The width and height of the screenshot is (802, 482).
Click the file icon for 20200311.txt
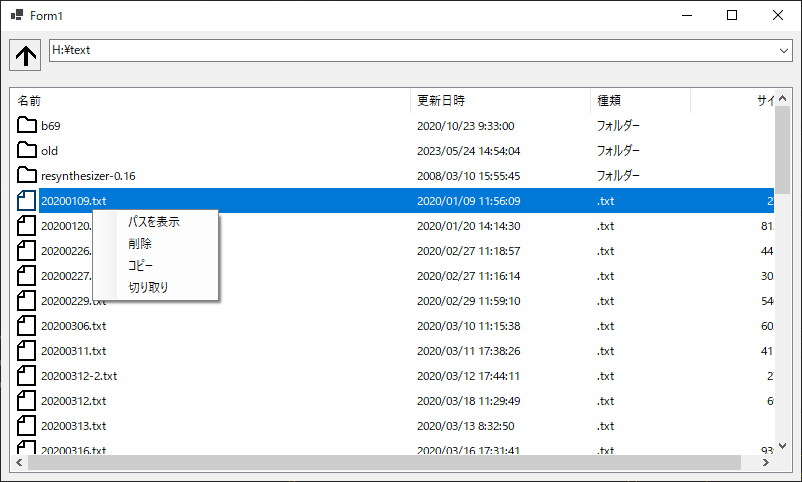pyautogui.click(x=27, y=351)
